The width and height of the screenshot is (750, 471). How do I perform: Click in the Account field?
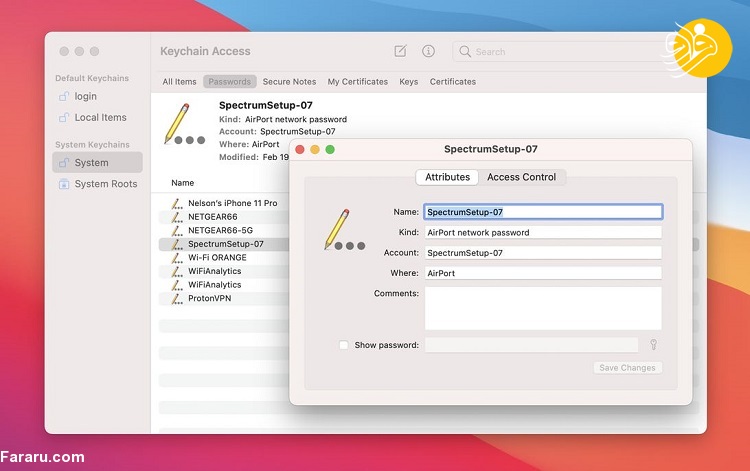(543, 253)
